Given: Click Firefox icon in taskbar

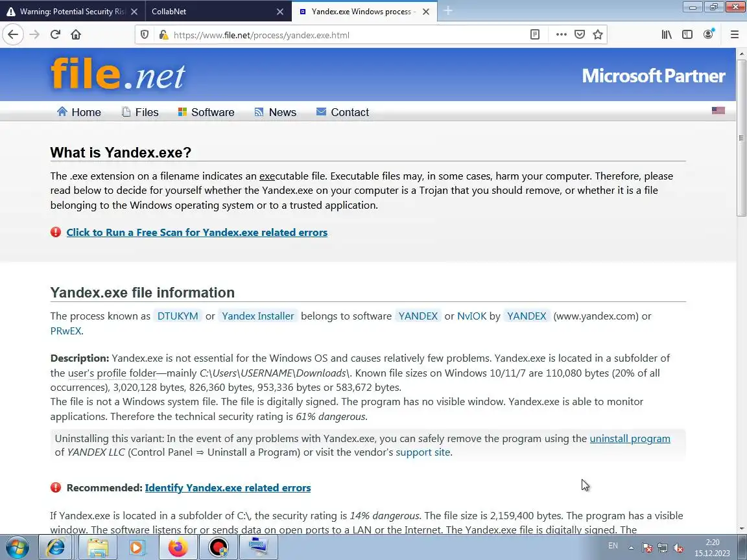Looking at the screenshot, I should (x=178, y=548).
